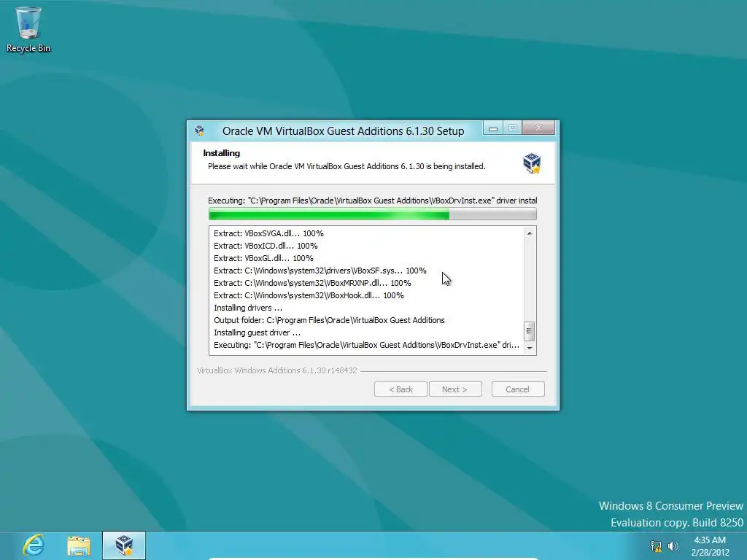Viewport: 747px width, 560px height.
Task: Select the VBoxHook.dll extract log line
Action: click(309, 295)
